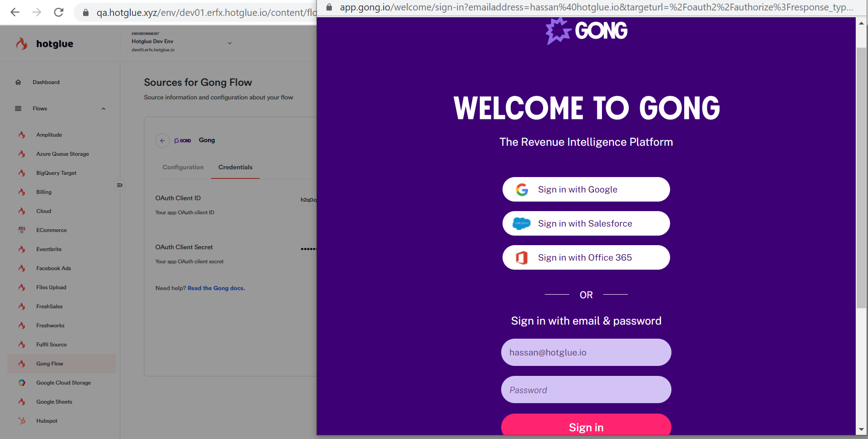Click the FreshSales flame icon

22,306
